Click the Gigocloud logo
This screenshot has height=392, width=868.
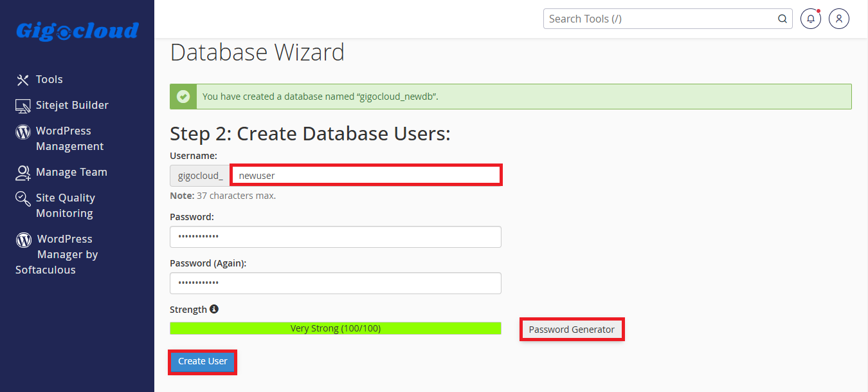pyautogui.click(x=77, y=31)
